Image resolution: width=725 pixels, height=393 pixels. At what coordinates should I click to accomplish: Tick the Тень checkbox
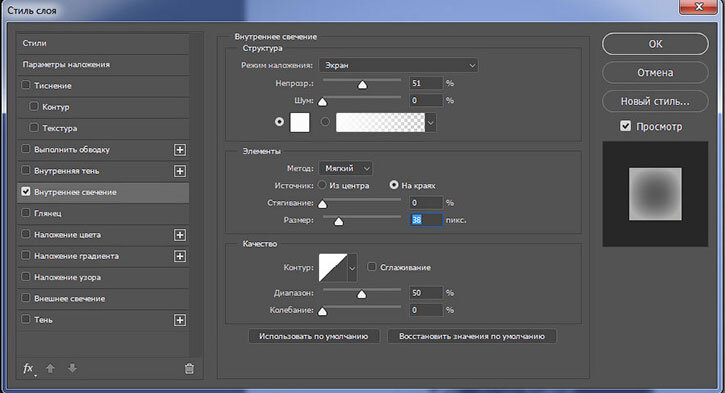coord(26,319)
